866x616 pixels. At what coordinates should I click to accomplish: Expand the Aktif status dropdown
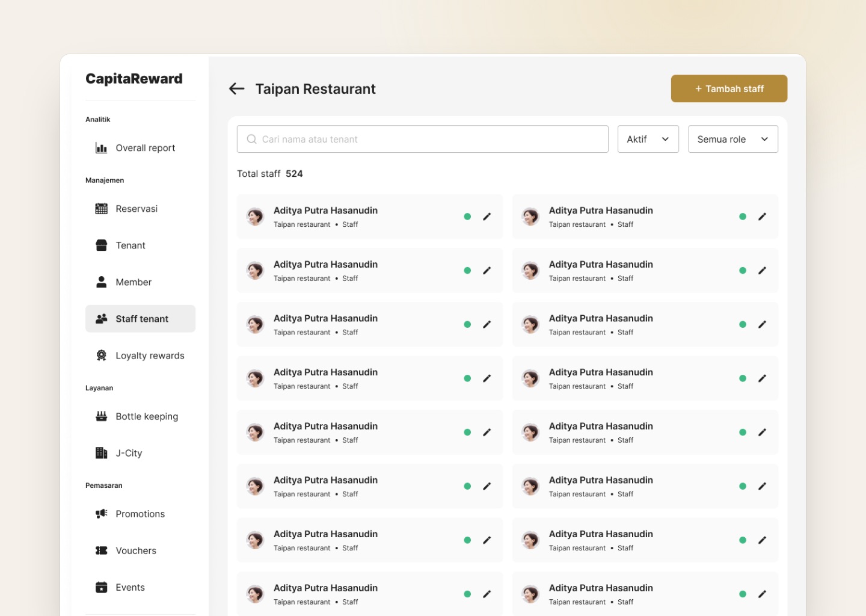[x=648, y=139]
